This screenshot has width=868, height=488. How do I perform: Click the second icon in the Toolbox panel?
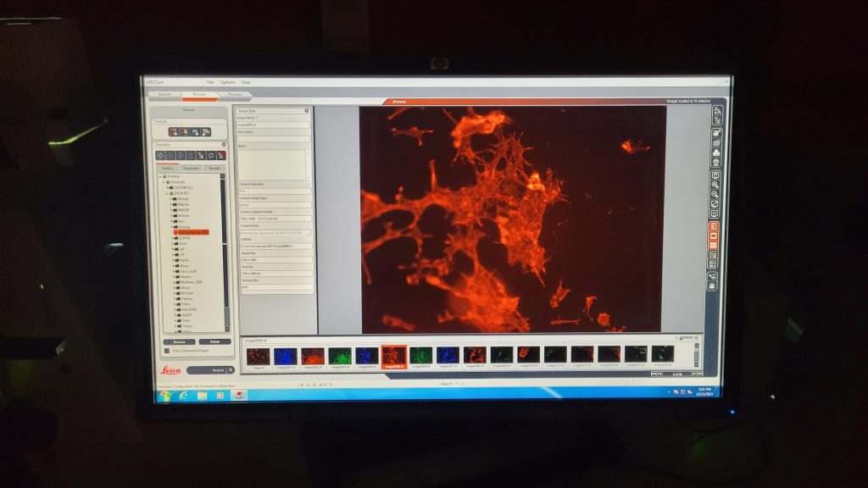[x=184, y=132]
